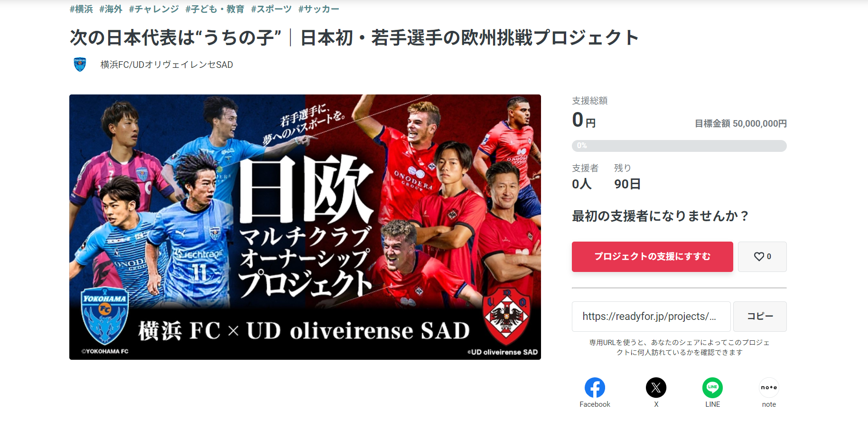868x421 pixels.
Task: Click the project main banner image
Action: click(305, 227)
